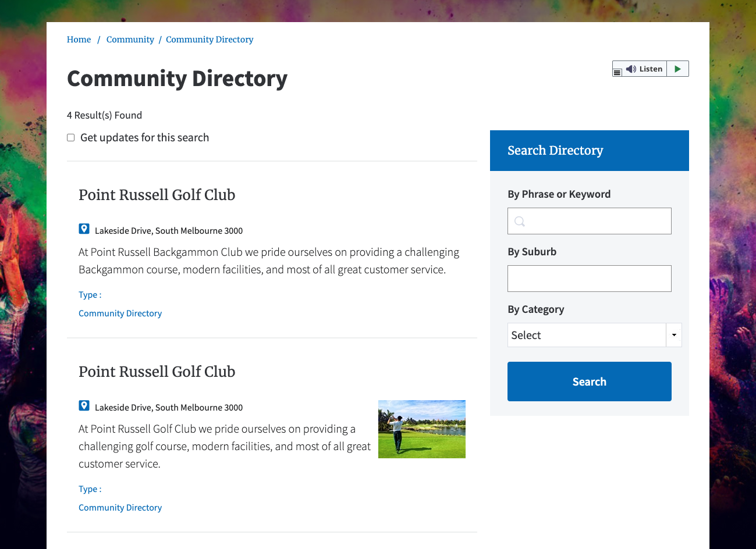Viewport: 756px width, 549px height.
Task: Click the location pin for the first golf club
Action: [84, 228]
